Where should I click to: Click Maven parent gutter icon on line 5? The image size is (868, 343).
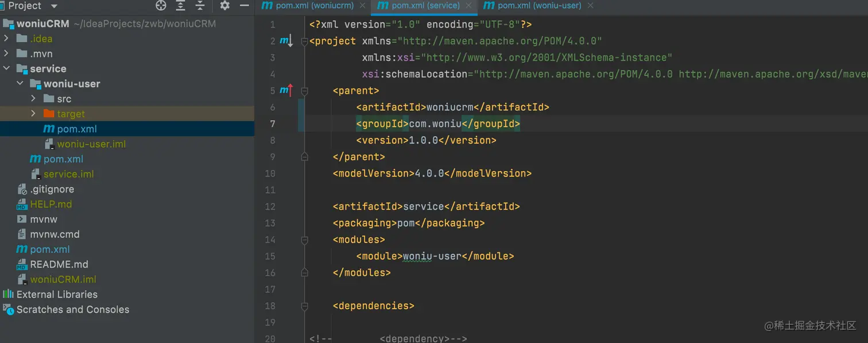coord(286,90)
